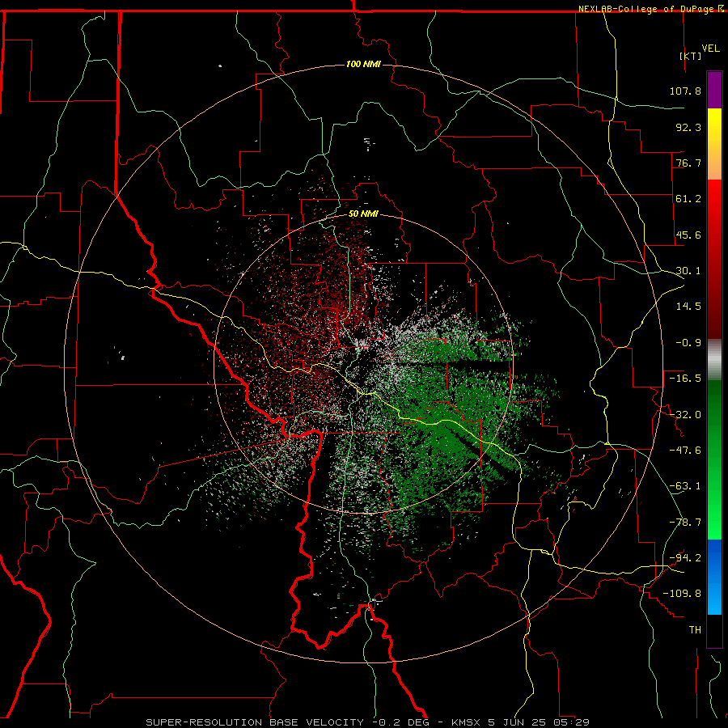Select the -47.6 scale value
This screenshot has width=728, height=728.
click(685, 451)
